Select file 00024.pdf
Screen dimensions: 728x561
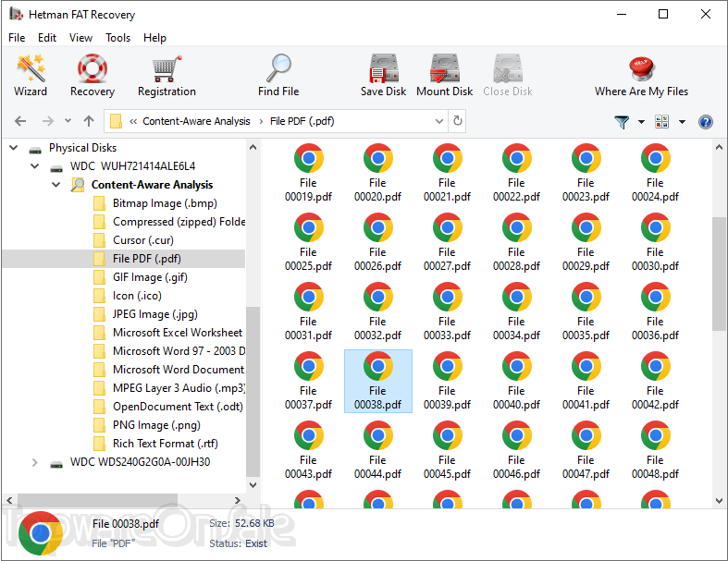pyautogui.click(x=655, y=173)
